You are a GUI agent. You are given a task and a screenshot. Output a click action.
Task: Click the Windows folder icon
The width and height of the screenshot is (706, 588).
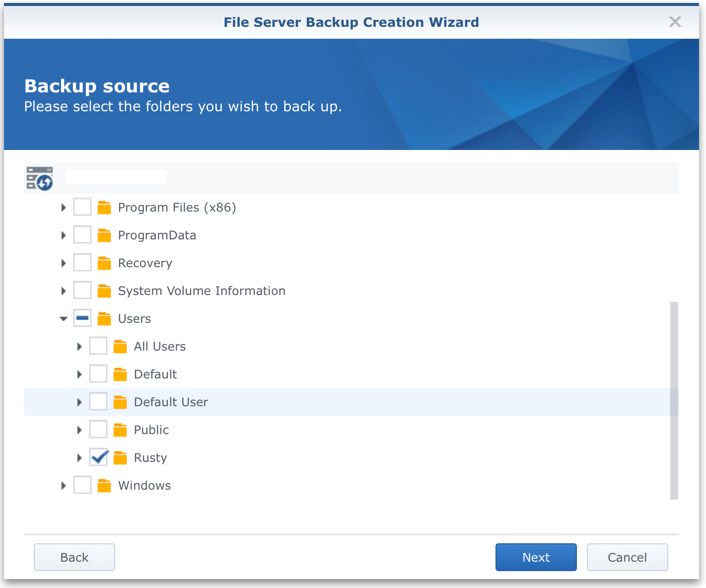(104, 485)
